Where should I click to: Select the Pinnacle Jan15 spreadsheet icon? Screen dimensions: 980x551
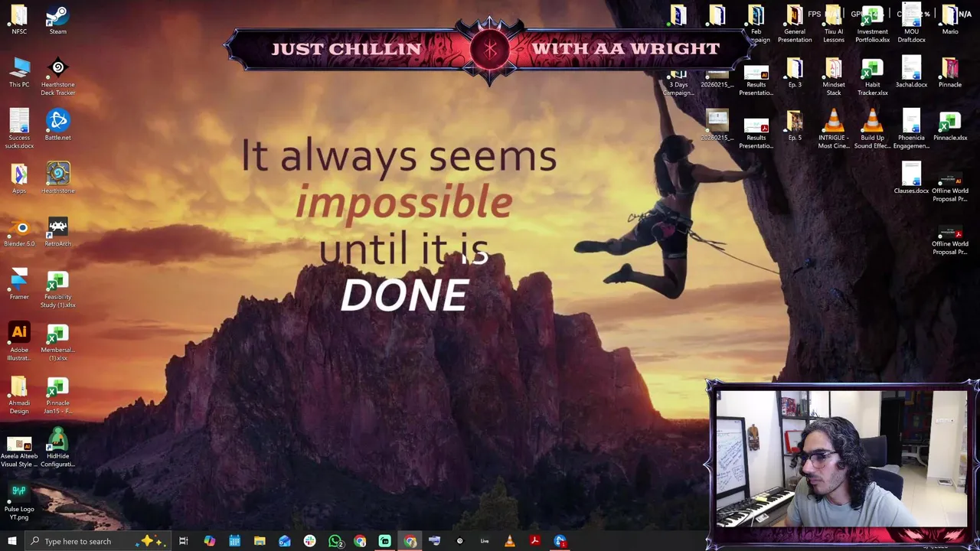click(x=57, y=395)
